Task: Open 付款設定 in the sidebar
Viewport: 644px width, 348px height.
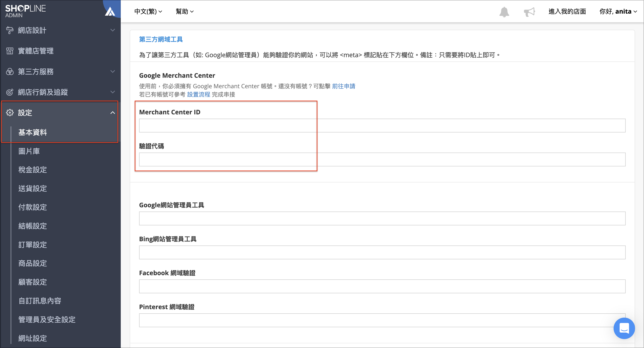Action: 32,207
